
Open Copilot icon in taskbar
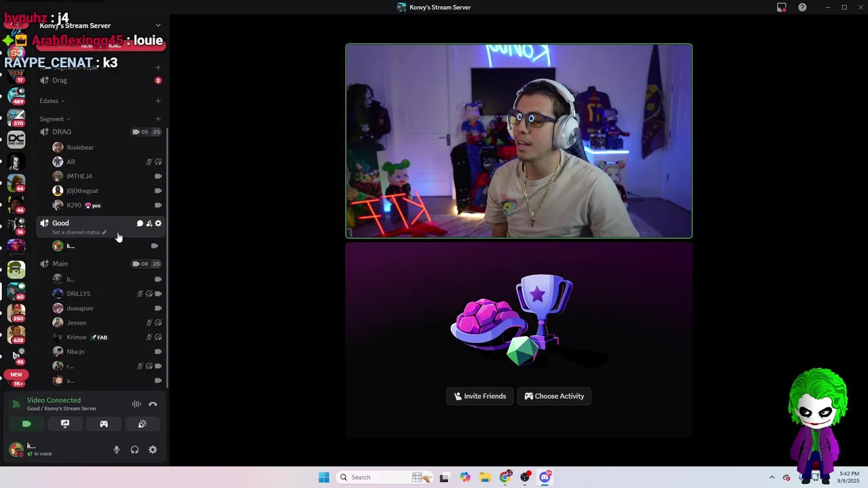[x=465, y=477]
